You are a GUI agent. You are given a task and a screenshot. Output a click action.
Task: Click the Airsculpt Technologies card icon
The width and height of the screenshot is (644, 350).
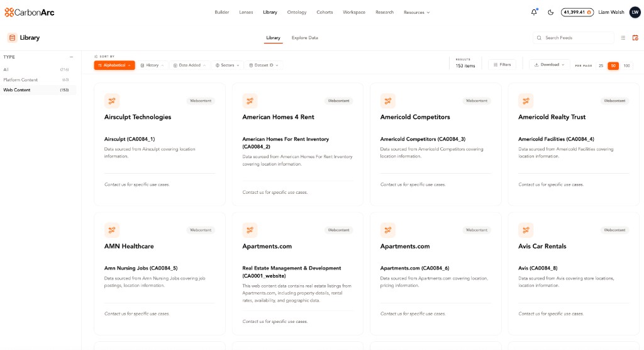click(x=112, y=101)
